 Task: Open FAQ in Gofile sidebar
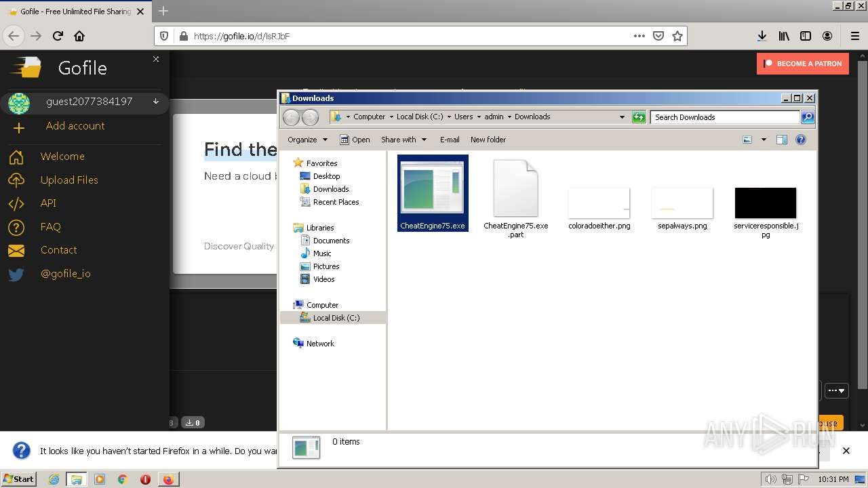(x=50, y=226)
